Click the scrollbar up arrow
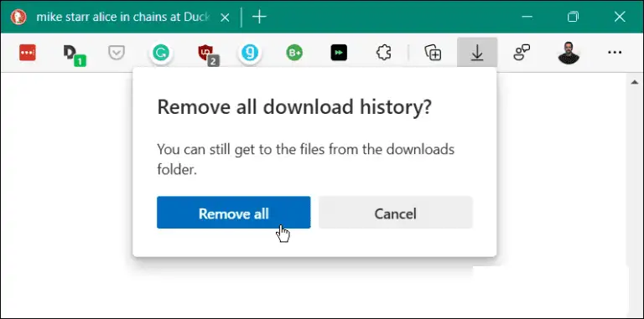 coord(634,82)
